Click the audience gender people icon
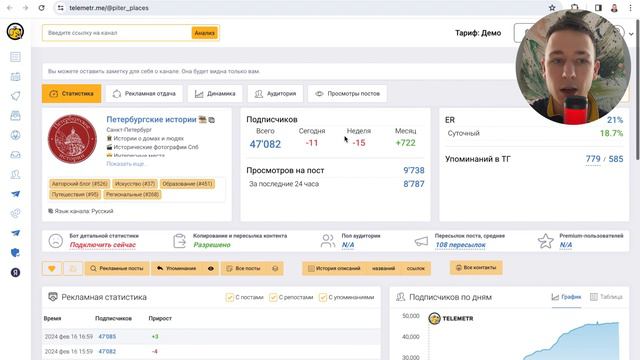640x360 pixels. pyautogui.click(x=327, y=241)
